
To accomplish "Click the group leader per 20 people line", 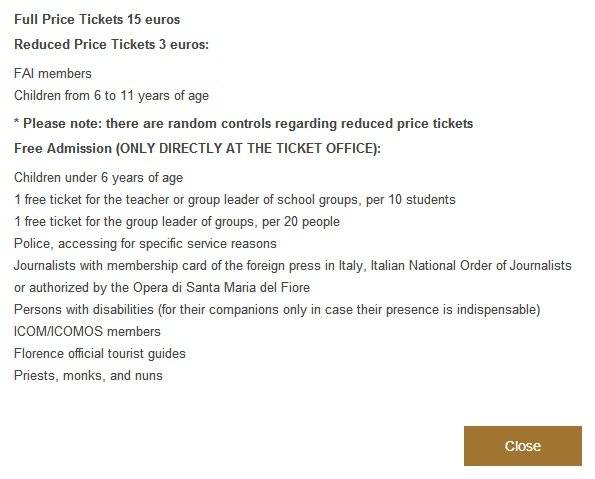I will click(x=177, y=221).
